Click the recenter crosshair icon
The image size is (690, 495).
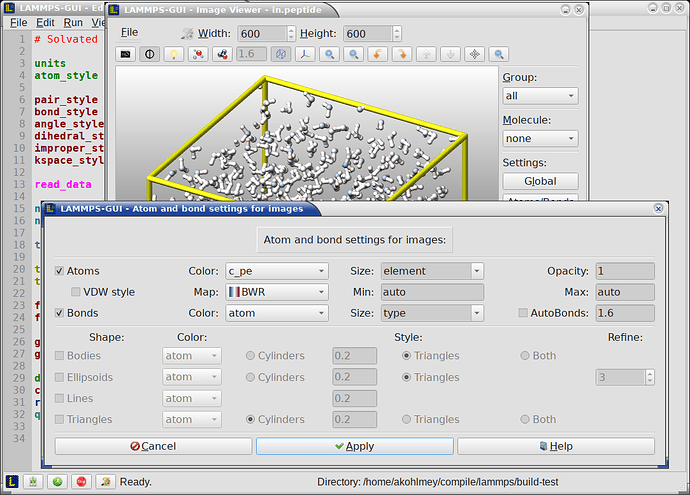474,54
